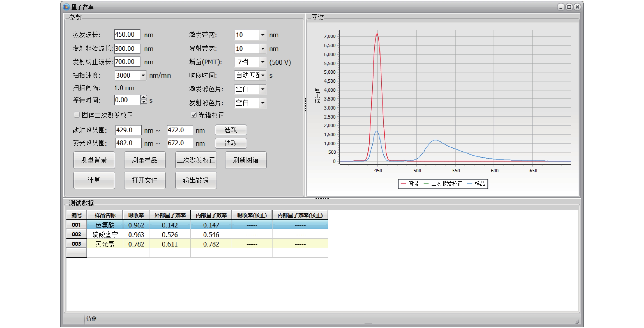Click the 测量背景 button
Screen dimensions: 644x328
[x=94, y=160]
